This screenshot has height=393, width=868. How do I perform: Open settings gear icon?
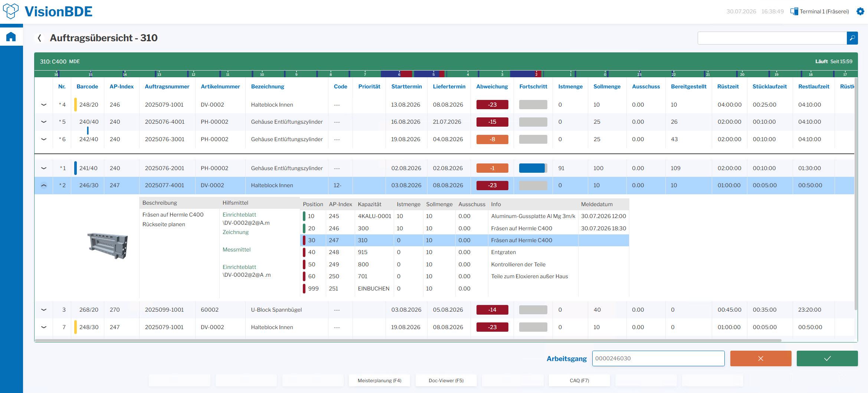coord(860,12)
